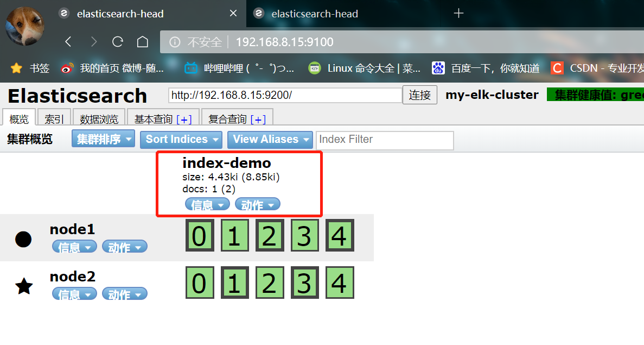The image size is (644, 345).
Task: Click shard 1 on node2
Action: tap(234, 283)
